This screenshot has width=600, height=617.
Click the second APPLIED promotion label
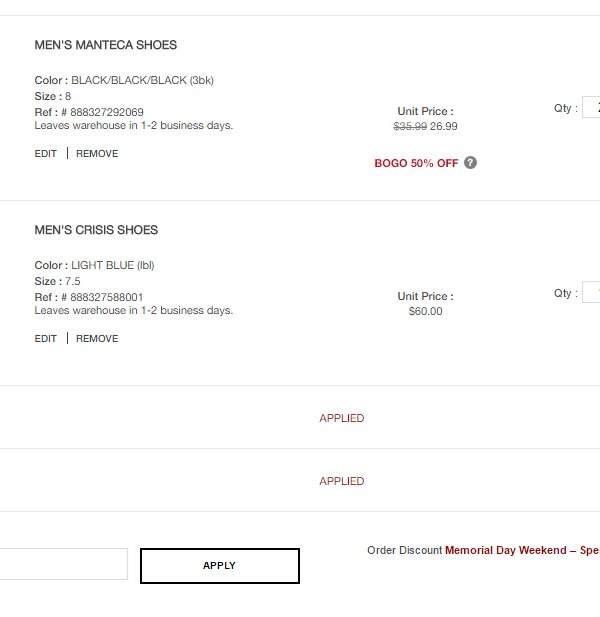[x=342, y=481]
